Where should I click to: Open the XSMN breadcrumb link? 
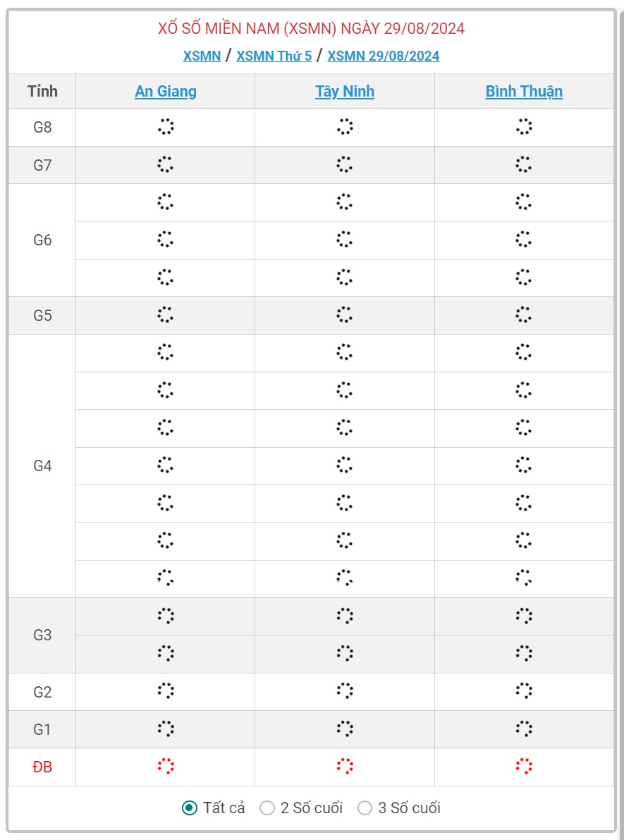tap(202, 56)
